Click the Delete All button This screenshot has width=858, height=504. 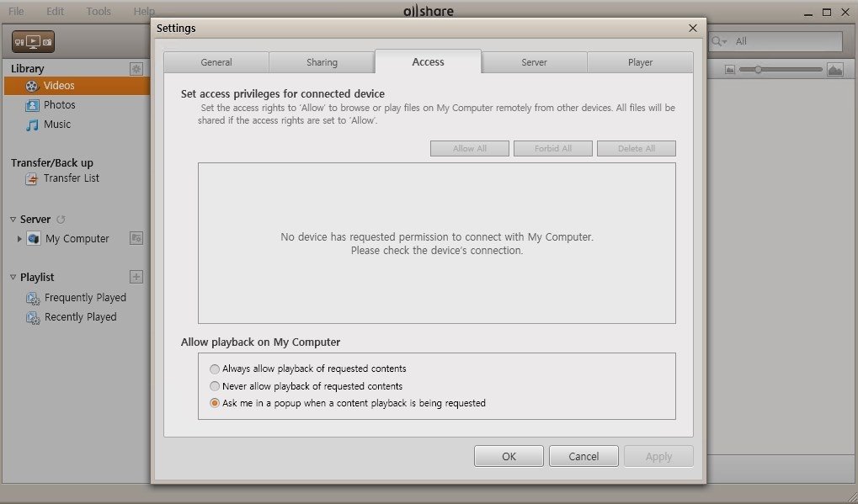(637, 149)
